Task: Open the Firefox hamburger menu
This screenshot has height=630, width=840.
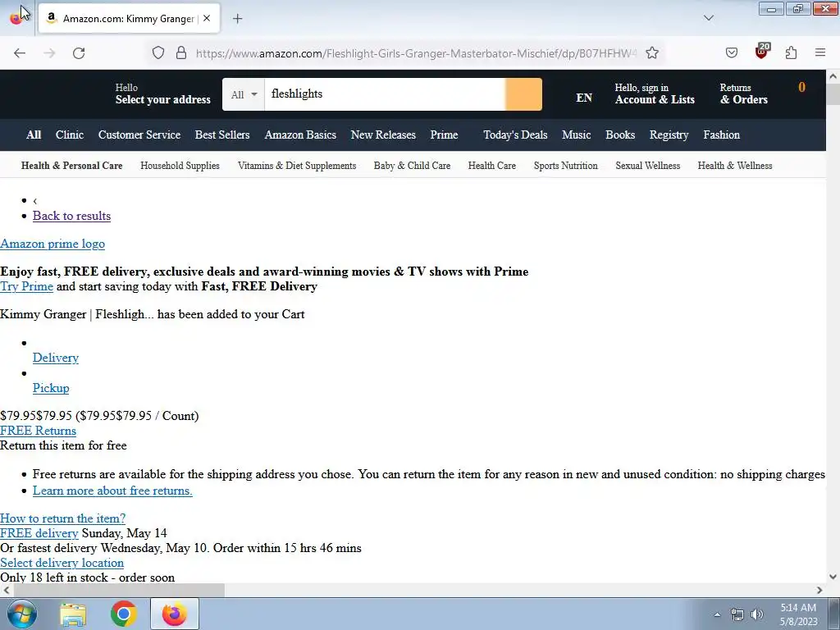Action: [820, 52]
